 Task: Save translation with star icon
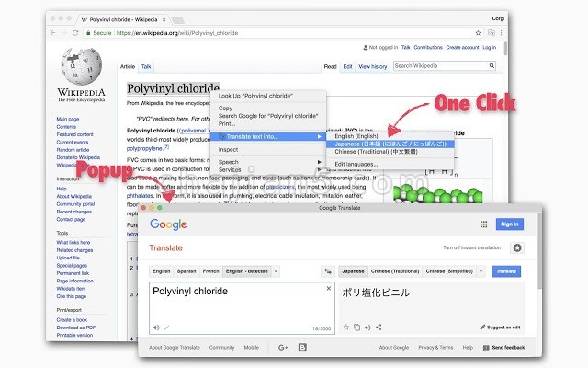click(346, 328)
